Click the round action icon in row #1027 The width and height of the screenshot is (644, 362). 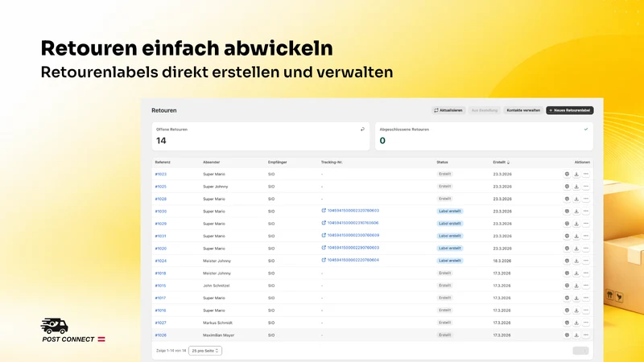(567, 323)
